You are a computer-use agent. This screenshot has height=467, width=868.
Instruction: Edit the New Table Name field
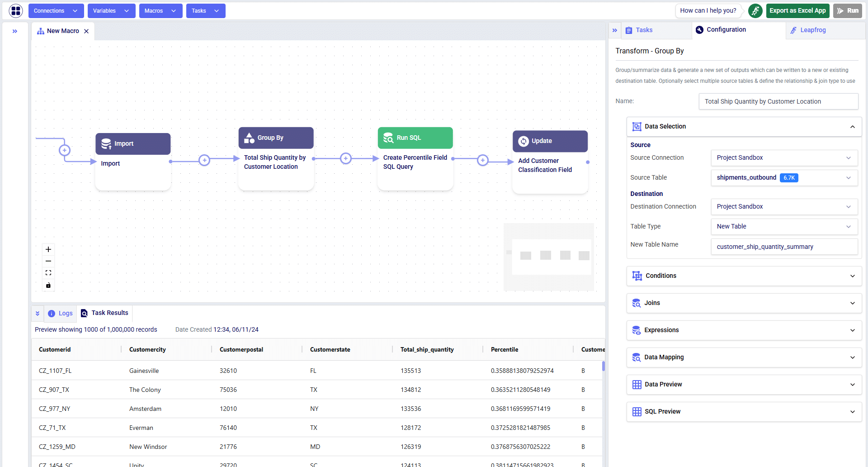(x=784, y=247)
